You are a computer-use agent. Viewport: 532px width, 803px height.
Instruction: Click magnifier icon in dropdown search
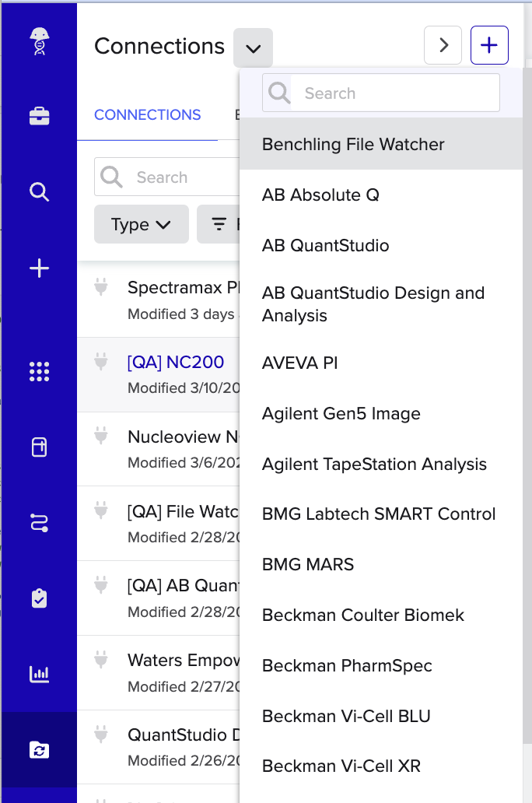[x=279, y=93]
